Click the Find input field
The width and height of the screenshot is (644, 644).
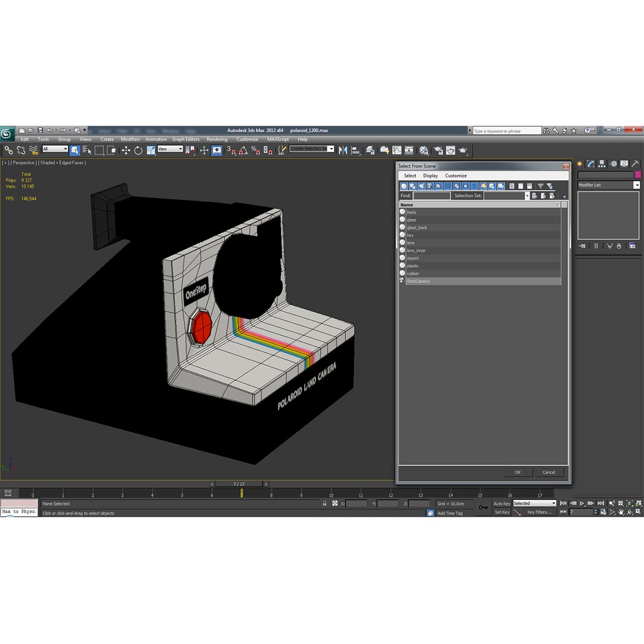(x=432, y=196)
